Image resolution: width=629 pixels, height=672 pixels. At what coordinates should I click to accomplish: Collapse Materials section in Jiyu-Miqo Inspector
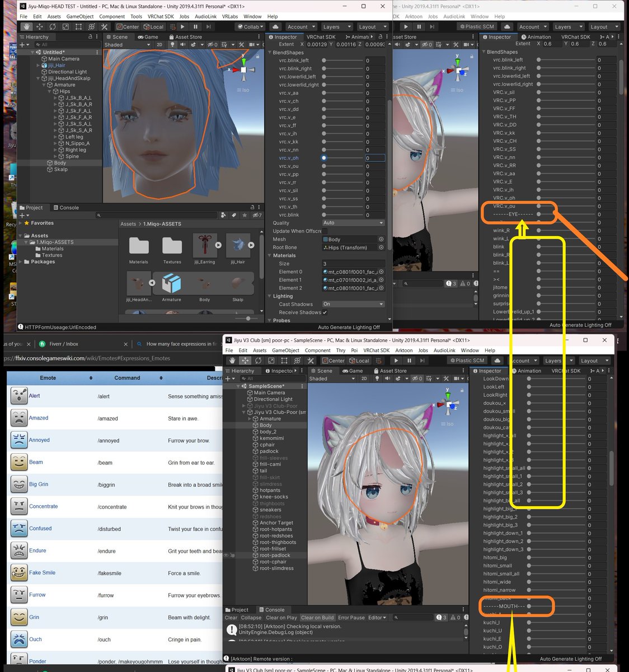click(269, 255)
